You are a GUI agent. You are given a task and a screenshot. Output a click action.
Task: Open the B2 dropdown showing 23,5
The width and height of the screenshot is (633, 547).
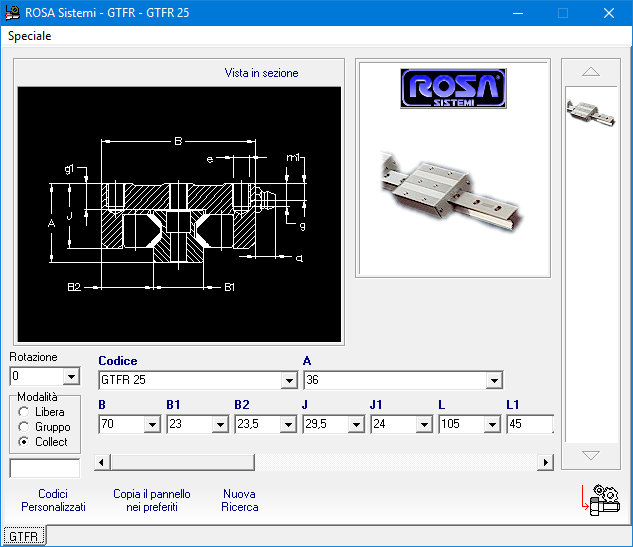[288, 424]
